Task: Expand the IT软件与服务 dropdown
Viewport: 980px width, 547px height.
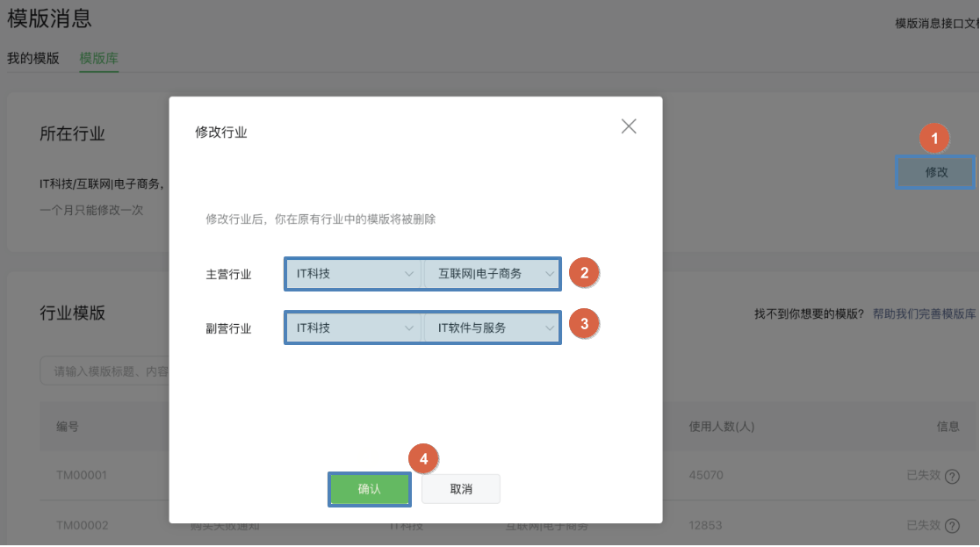Action: (x=491, y=327)
